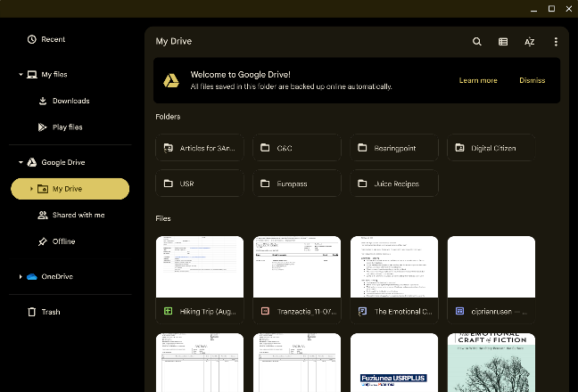Screen dimensions: 578x392
Task: Select The Emotional C... document thumbnail
Action: (x=394, y=267)
